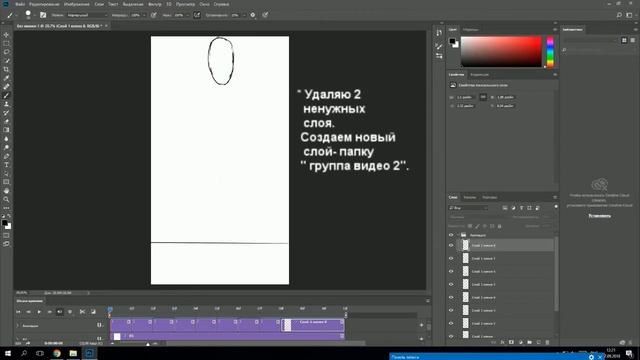Collapse the layer group in Layers panel

click(x=458, y=235)
